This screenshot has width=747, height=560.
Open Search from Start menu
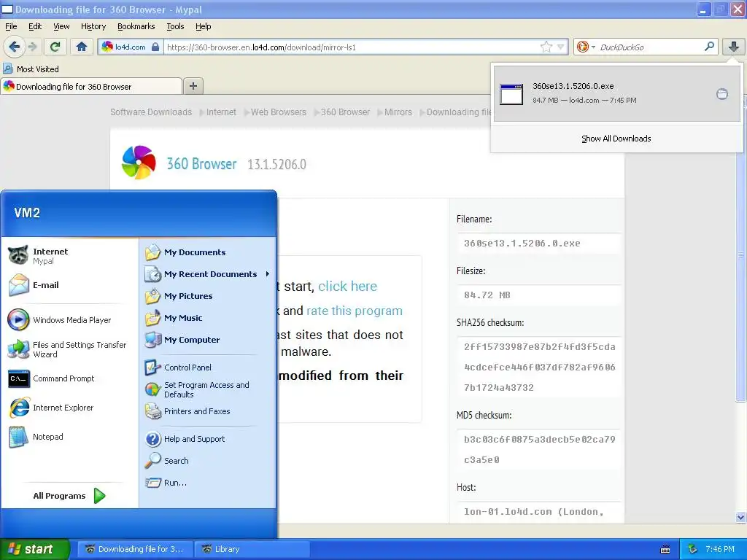point(208,461)
